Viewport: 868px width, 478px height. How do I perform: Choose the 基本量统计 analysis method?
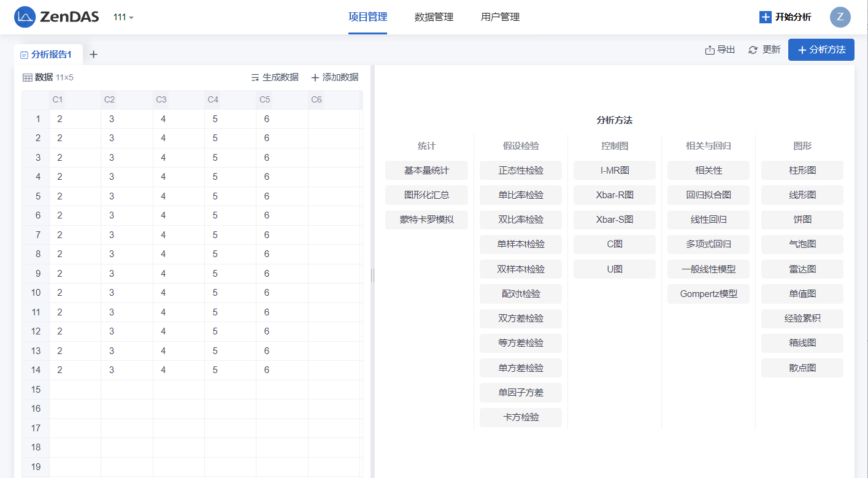click(426, 170)
